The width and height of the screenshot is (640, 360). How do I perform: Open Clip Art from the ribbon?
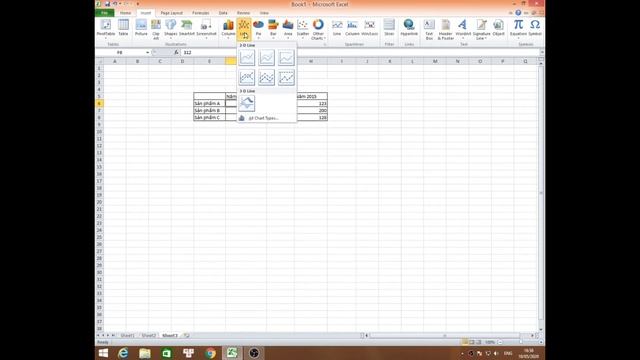(156, 29)
